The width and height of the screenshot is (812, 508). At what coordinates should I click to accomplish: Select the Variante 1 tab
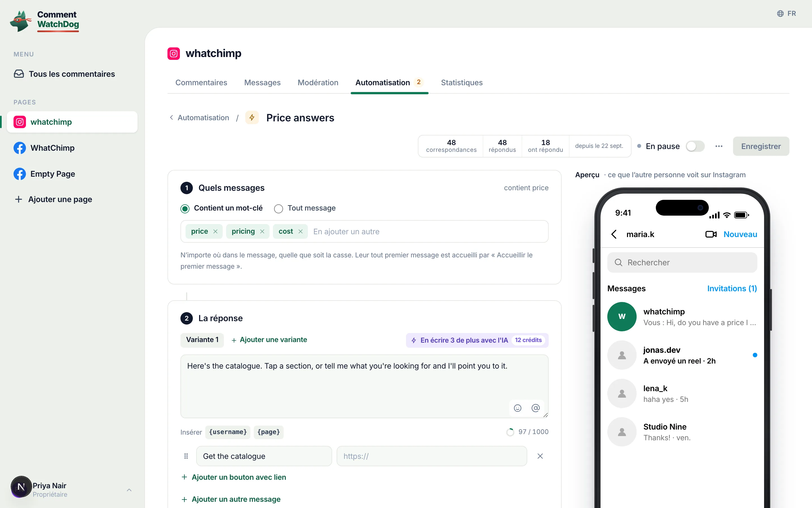[x=202, y=340]
